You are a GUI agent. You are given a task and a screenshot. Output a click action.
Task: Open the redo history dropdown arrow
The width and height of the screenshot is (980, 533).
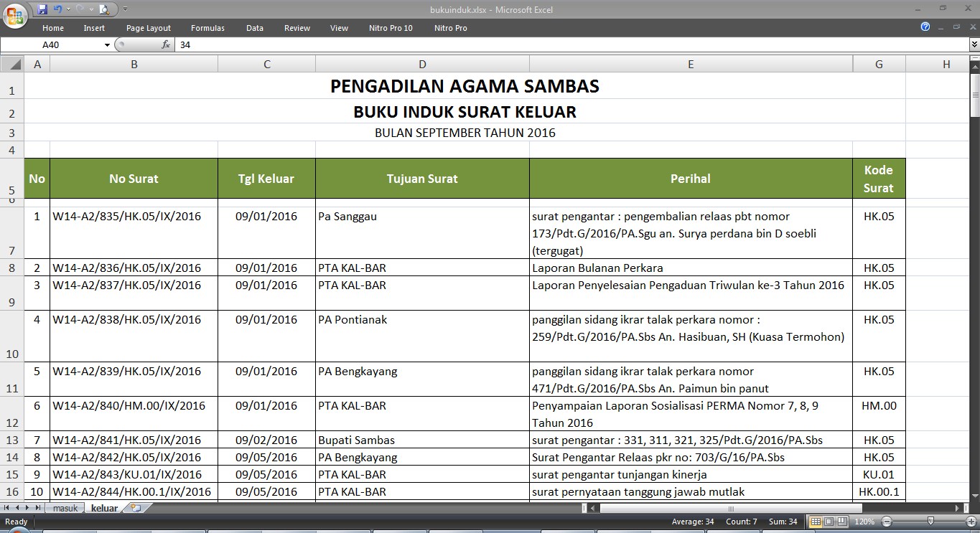[x=90, y=10]
